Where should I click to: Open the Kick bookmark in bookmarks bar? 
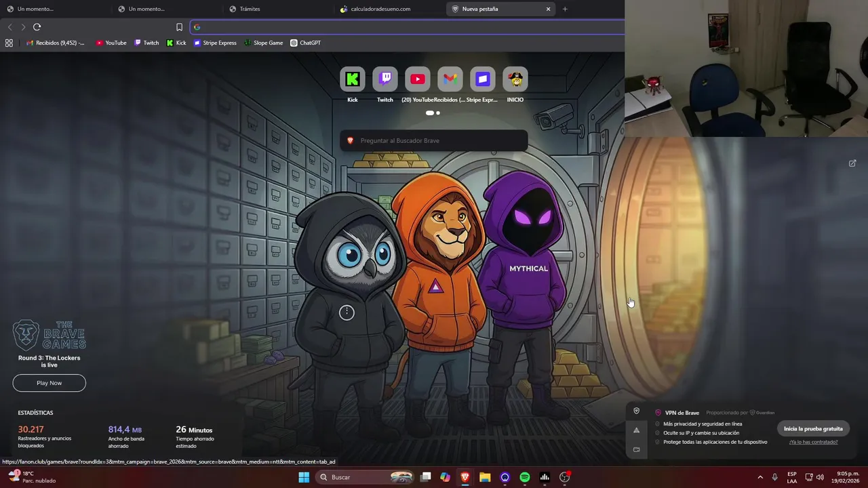tap(176, 43)
